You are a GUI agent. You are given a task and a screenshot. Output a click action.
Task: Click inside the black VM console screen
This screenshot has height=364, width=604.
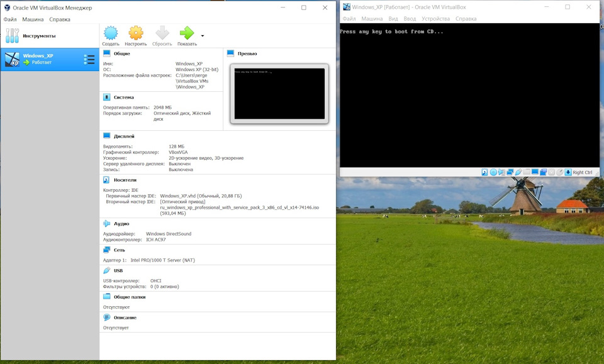point(469,95)
